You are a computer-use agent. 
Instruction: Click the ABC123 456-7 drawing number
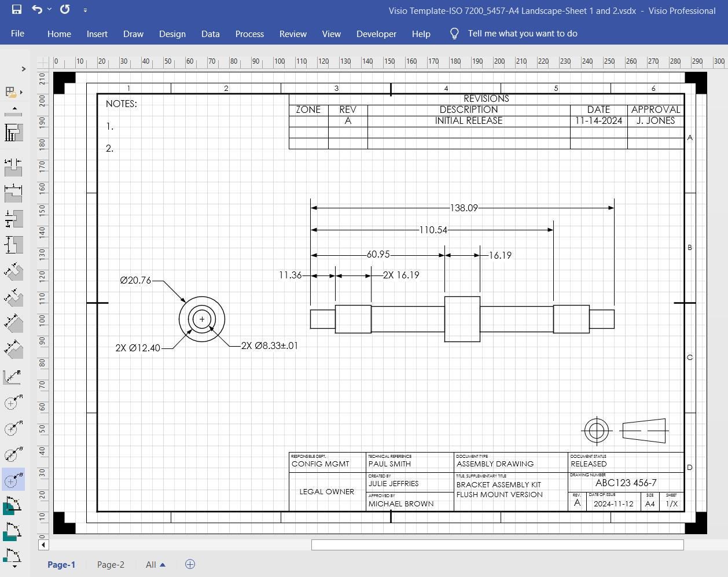tap(626, 483)
